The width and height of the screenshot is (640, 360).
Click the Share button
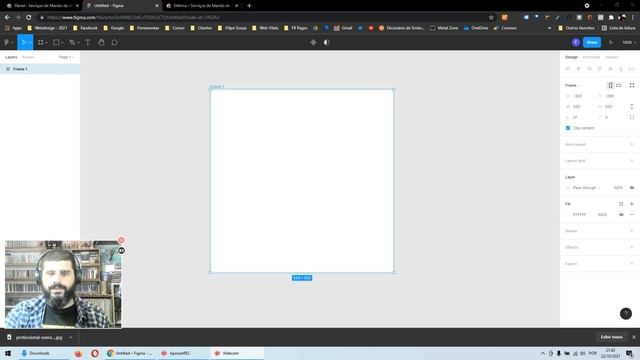coord(592,42)
